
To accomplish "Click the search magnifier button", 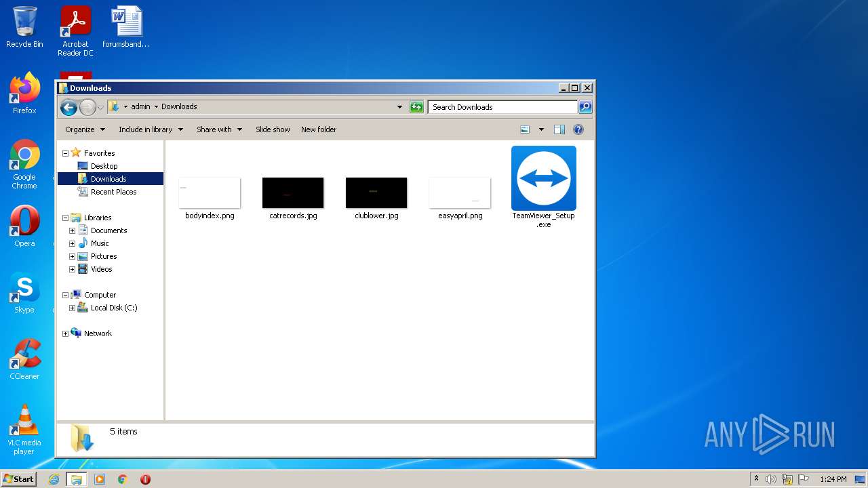I will [585, 107].
